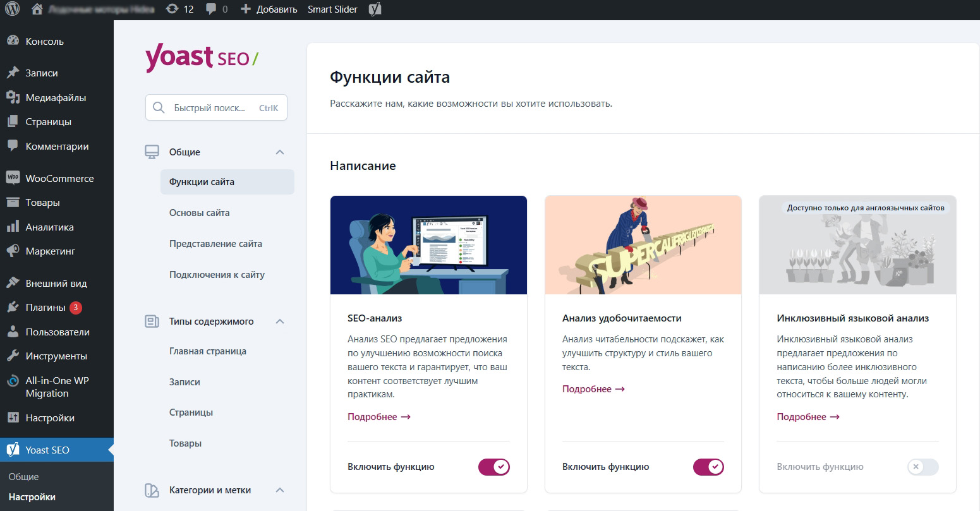This screenshot has height=511, width=980.
Task: Click the icon beside Категории и метки
Action: tap(152, 490)
